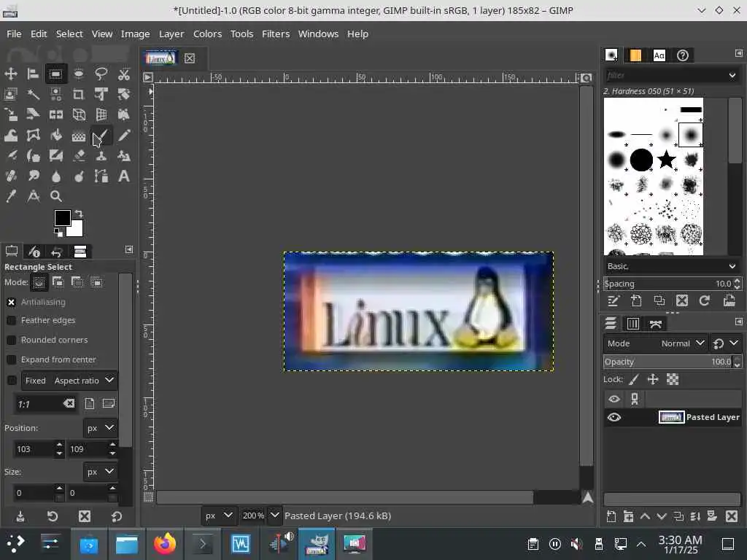747x560 pixels.
Task: Enable Feather edges option
Action: point(12,321)
